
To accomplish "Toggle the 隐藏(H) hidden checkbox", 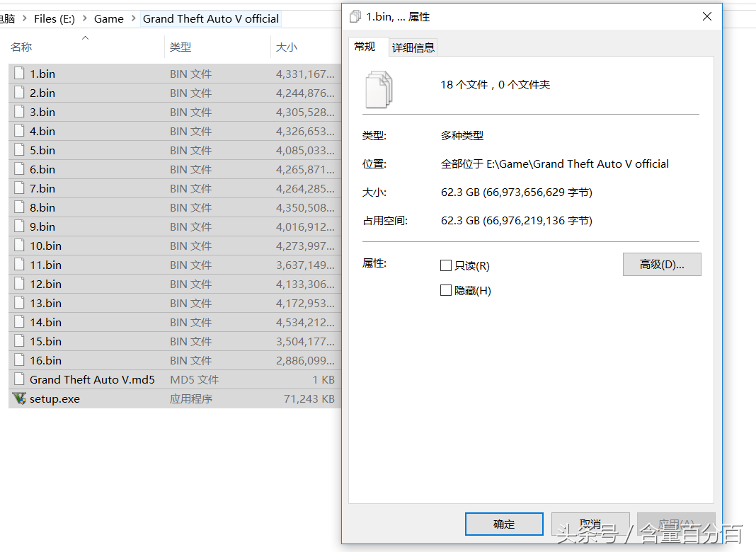I will (x=446, y=291).
